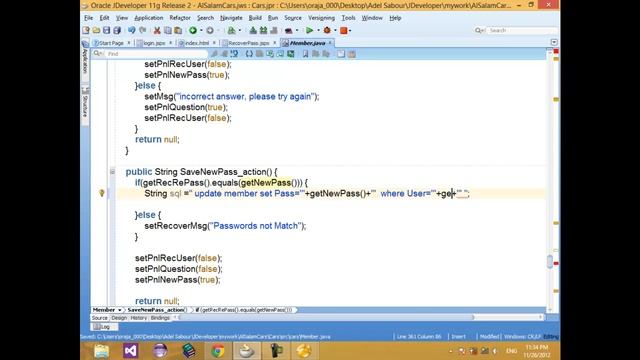Open the Debug button dropdown arrow
The width and height of the screenshot is (640, 360).
tap(335, 30)
